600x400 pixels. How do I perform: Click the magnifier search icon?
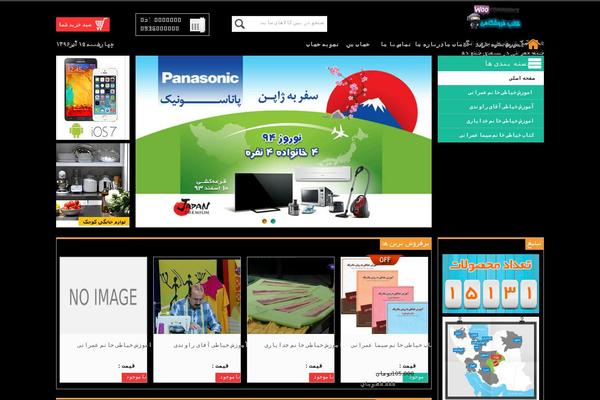[x=240, y=24]
